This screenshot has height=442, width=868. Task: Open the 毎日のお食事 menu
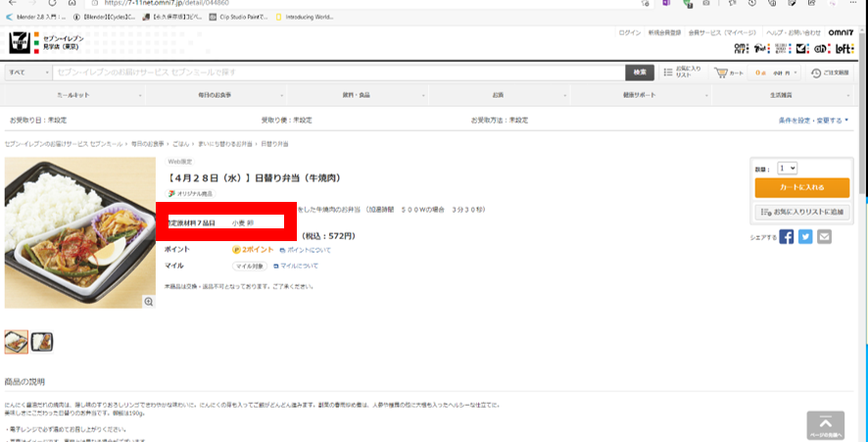click(216, 95)
